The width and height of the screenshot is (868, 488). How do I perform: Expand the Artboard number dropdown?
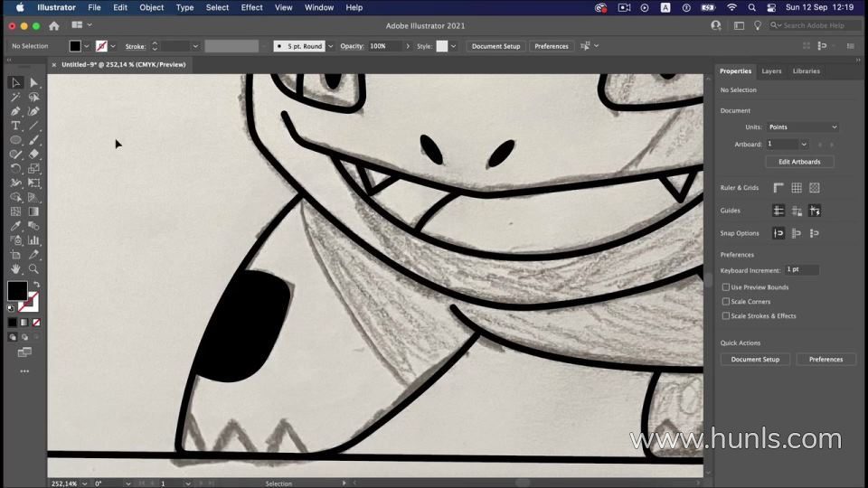pyautogui.click(x=788, y=144)
